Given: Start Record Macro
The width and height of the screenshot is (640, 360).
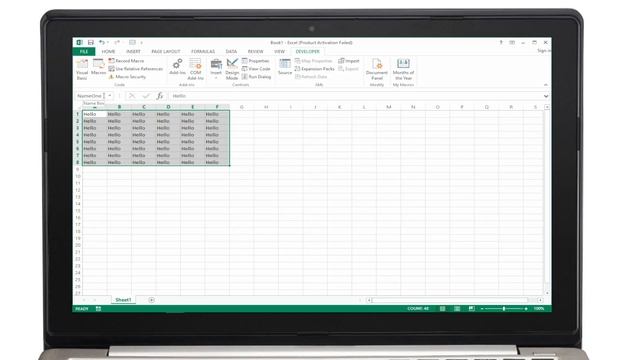Looking at the screenshot, I should click(x=126, y=60).
